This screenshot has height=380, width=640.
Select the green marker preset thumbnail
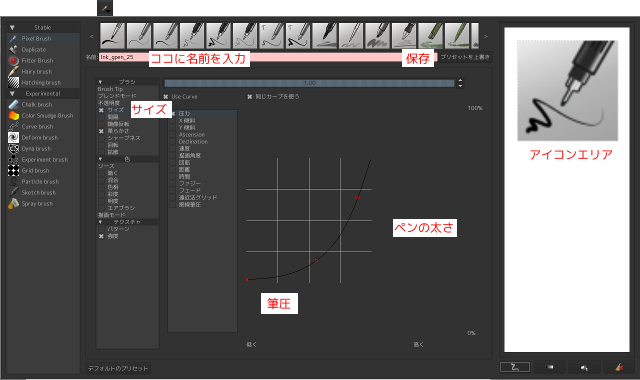431,36
